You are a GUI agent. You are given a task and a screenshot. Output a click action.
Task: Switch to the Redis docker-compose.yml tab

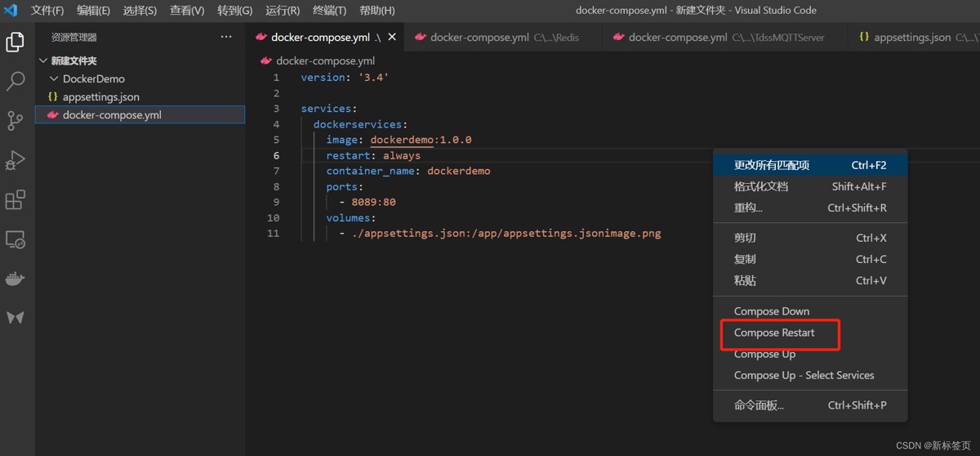coord(497,37)
